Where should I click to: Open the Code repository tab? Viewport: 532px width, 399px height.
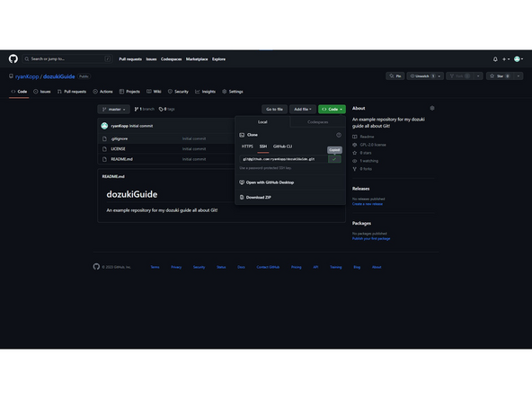coord(19,92)
